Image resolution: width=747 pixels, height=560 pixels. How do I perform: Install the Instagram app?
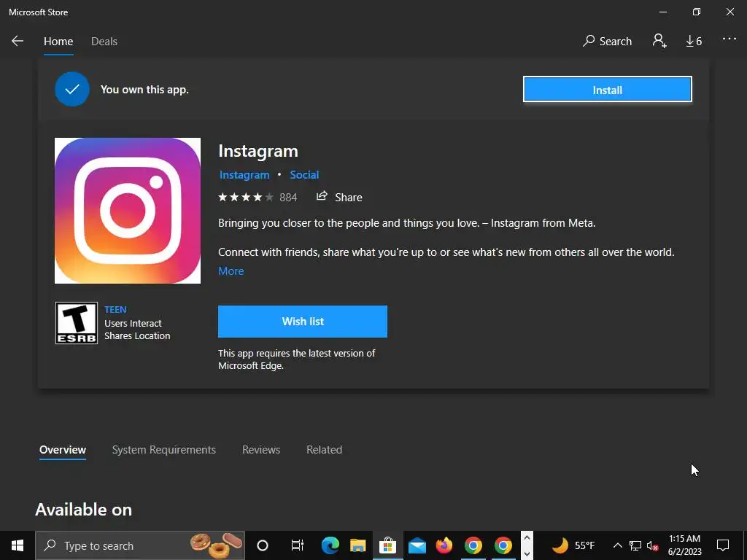[x=607, y=90]
